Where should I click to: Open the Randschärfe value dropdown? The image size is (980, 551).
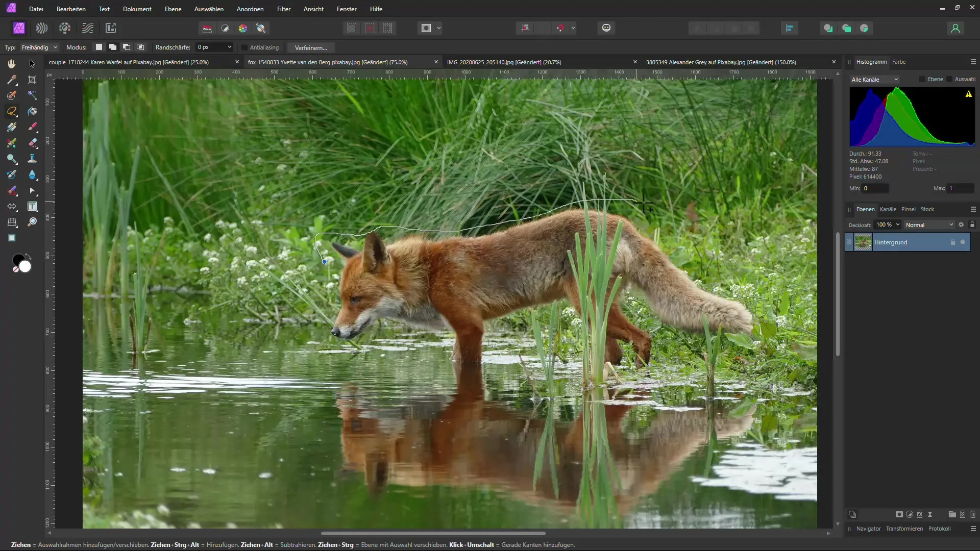pyautogui.click(x=229, y=47)
